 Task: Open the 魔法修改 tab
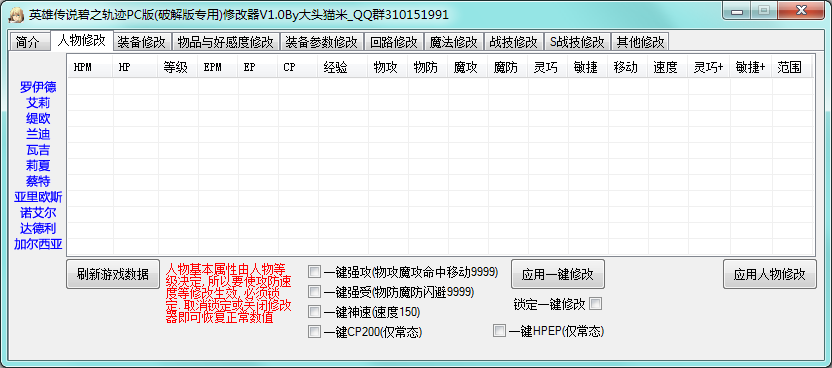pyautogui.click(x=454, y=42)
